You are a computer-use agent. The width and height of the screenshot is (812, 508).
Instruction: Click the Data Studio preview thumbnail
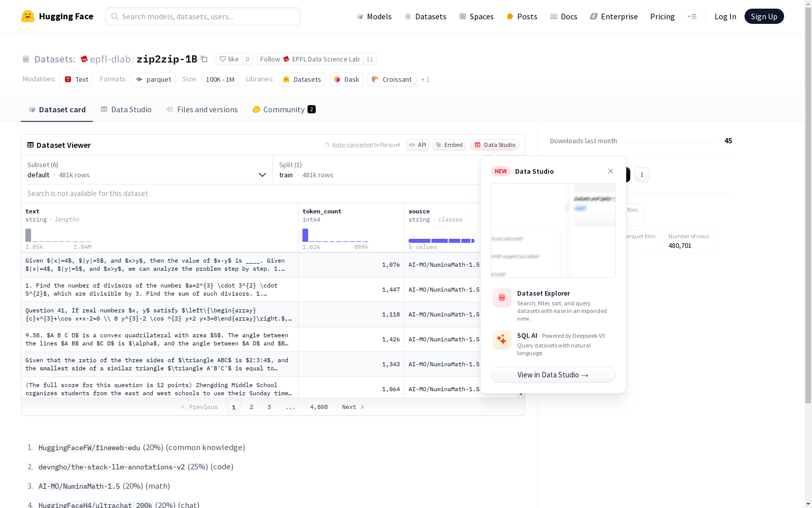click(553, 231)
